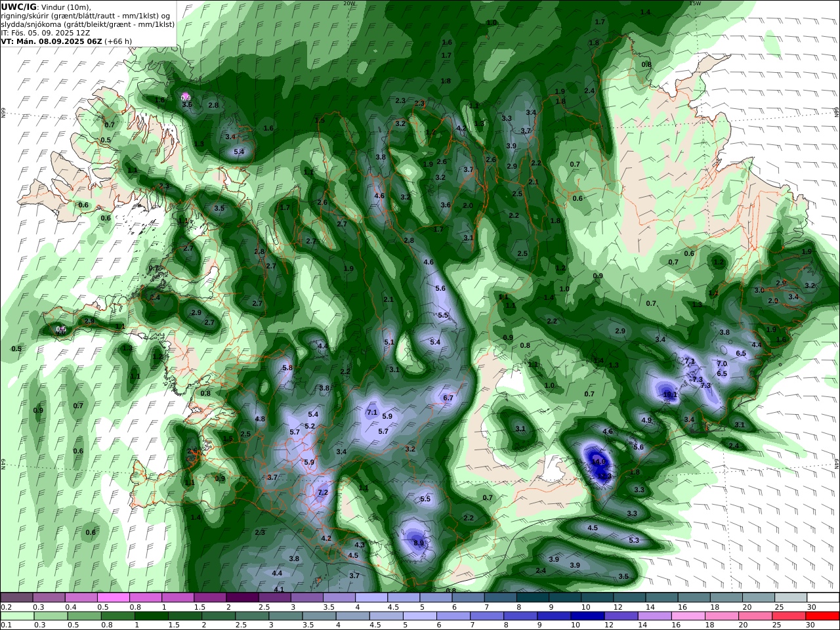
Task: Click the bright red 30 swatch in the lower legend row
Action: pos(822,616)
